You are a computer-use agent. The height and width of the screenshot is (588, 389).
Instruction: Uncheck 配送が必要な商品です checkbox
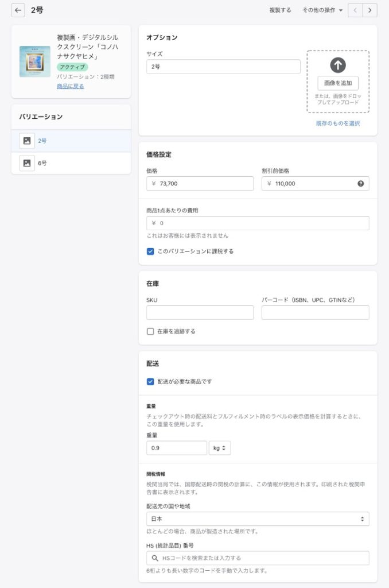point(150,381)
